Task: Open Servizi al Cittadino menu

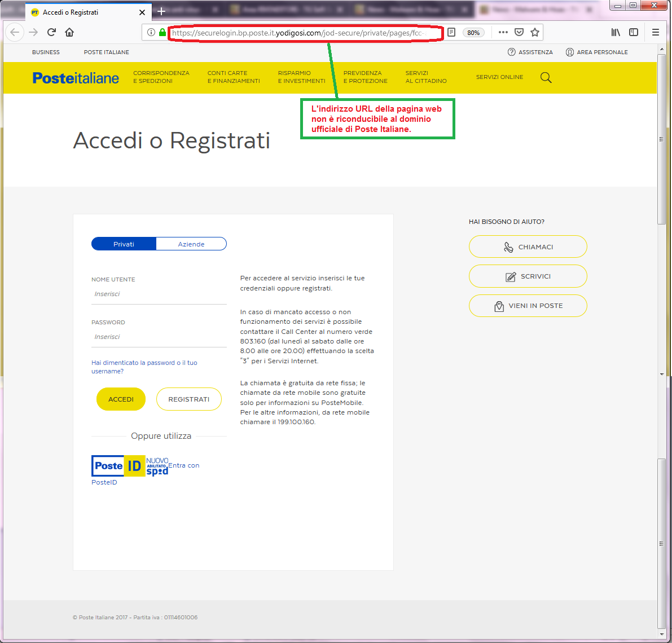Action: click(426, 77)
